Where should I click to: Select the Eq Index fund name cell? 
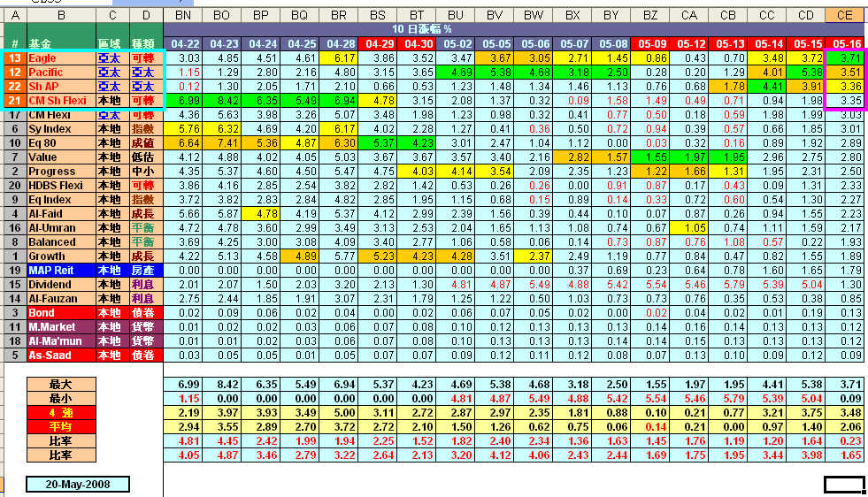pyautogui.click(x=61, y=199)
